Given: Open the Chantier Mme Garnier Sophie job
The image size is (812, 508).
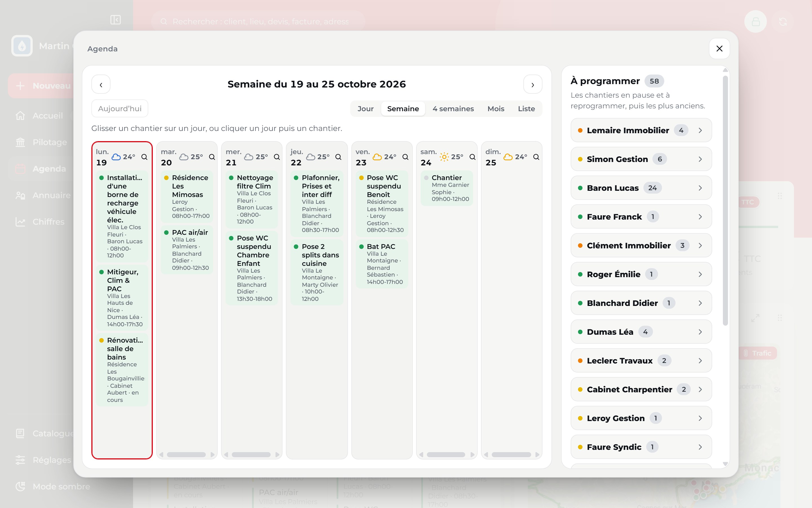Looking at the screenshot, I should tap(447, 188).
